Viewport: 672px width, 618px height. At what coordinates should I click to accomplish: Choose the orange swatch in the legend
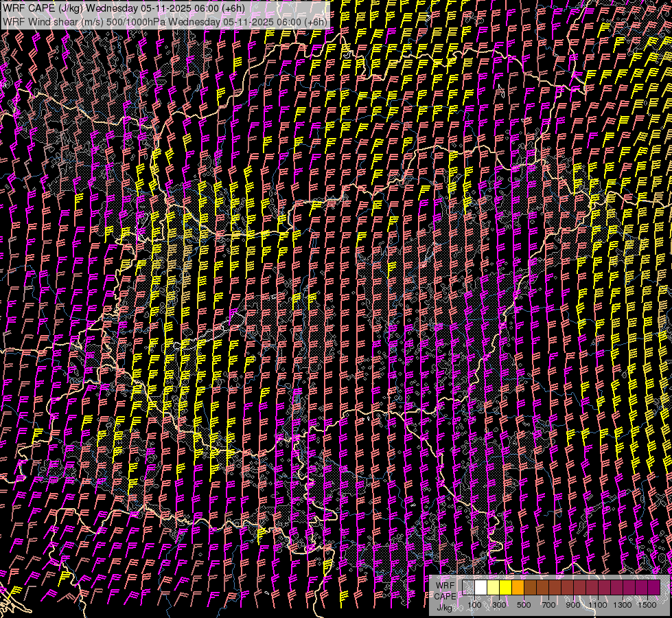(518, 588)
